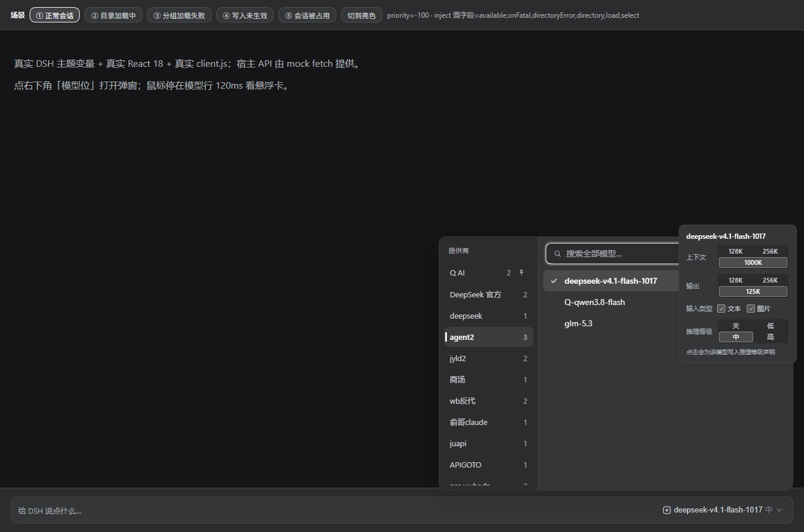The width and height of the screenshot is (804, 532).
Task: Set reasoning level to 中
Action: click(x=735, y=337)
